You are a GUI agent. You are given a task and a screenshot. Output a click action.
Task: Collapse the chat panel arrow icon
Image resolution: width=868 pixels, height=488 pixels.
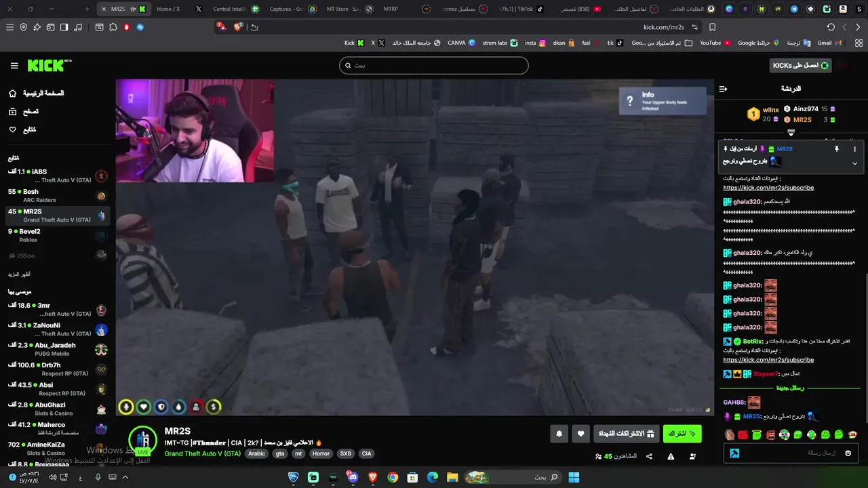(723, 89)
